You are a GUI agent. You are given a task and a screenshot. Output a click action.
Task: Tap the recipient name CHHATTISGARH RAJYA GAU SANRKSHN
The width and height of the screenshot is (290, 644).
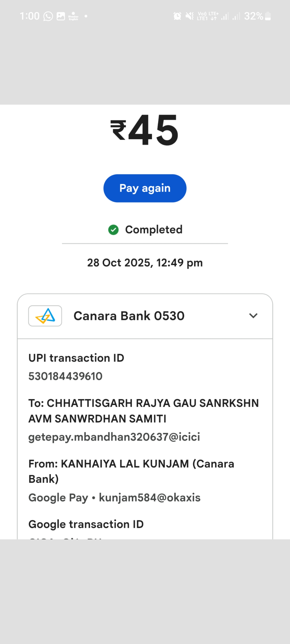(x=144, y=403)
